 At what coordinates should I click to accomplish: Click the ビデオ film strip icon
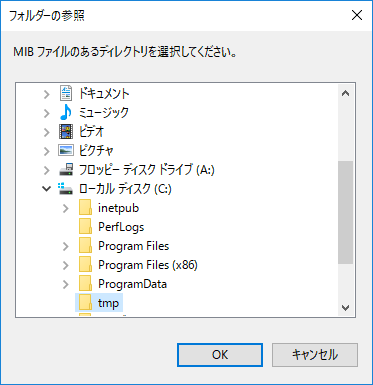pyautogui.click(x=66, y=131)
